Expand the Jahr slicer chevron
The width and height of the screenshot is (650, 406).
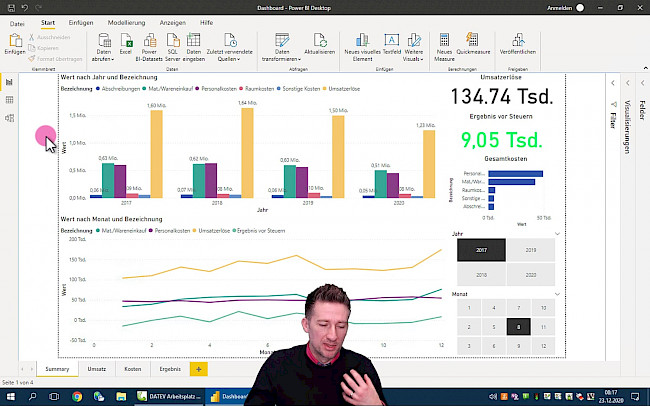tap(557, 234)
